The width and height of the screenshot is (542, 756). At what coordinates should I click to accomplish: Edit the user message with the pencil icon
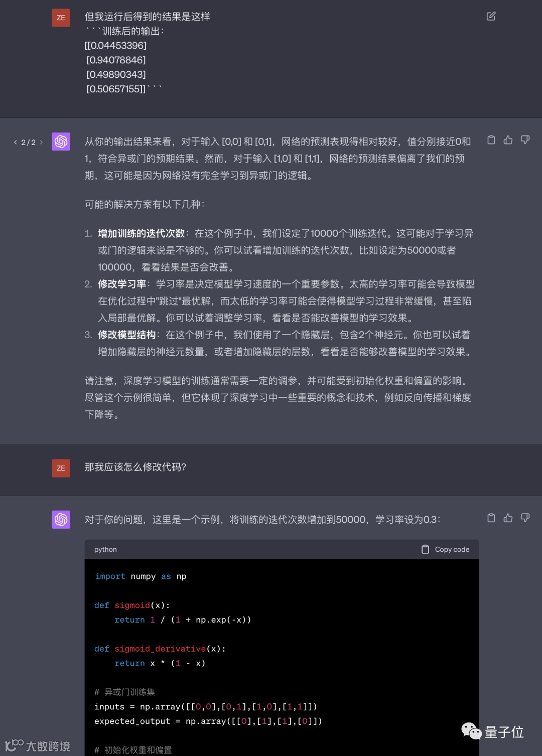[491, 16]
